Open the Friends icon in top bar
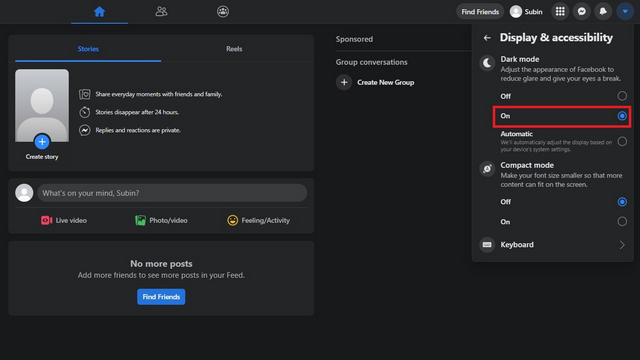This screenshot has width=640, height=360. coord(161,11)
